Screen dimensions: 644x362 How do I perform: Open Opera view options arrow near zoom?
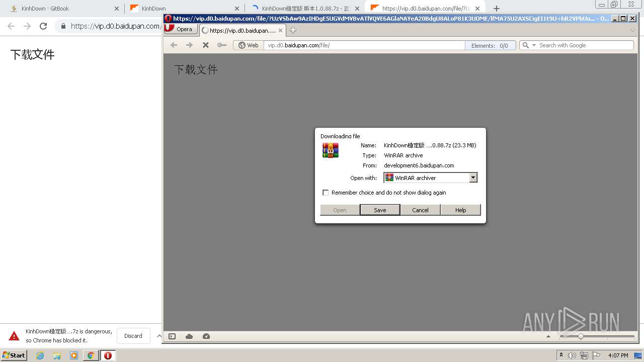click(549, 336)
